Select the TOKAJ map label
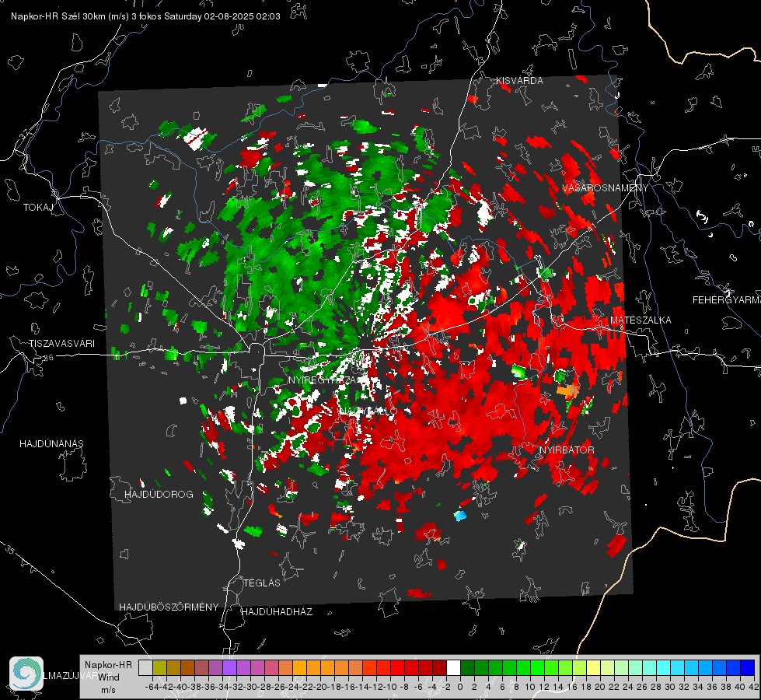Image resolution: width=761 pixels, height=700 pixels. 38,208
